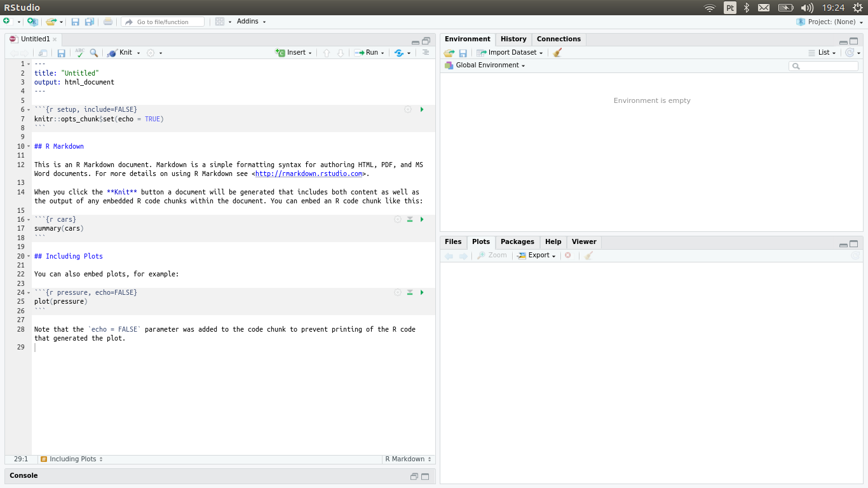Open chunk options gear for pressure chunk
The height and width of the screenshot is (488, 868).
click(x=398, y=293)
